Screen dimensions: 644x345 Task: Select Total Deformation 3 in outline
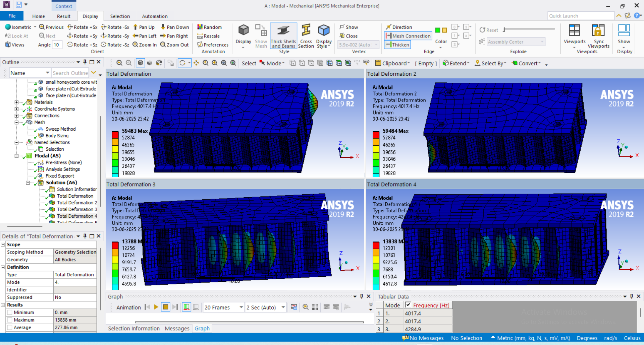coord(77,209)
